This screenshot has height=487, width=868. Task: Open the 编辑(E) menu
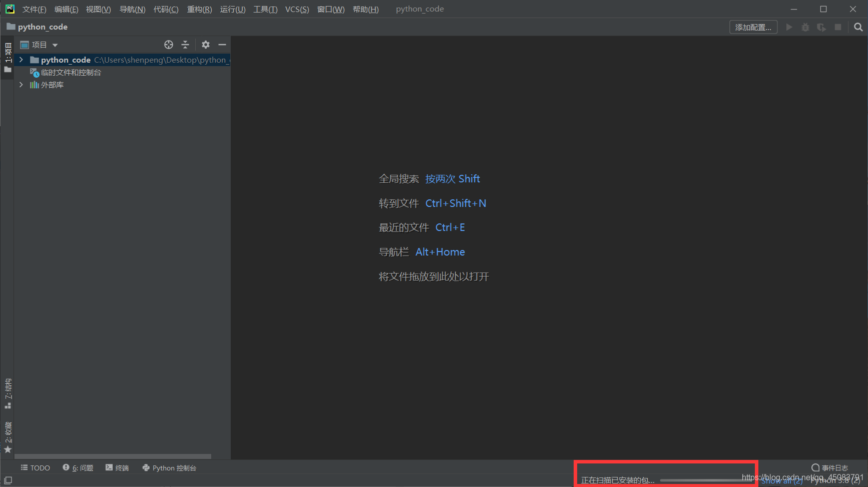click(66, 9)
